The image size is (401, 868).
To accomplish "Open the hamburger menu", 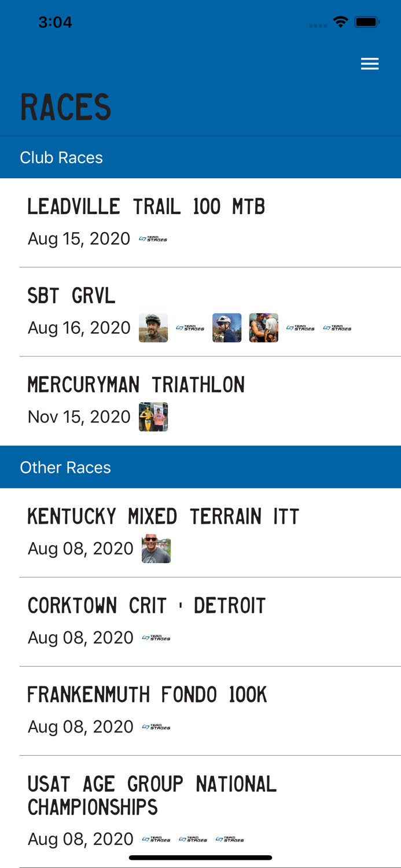I will click(x=370, y=64).
